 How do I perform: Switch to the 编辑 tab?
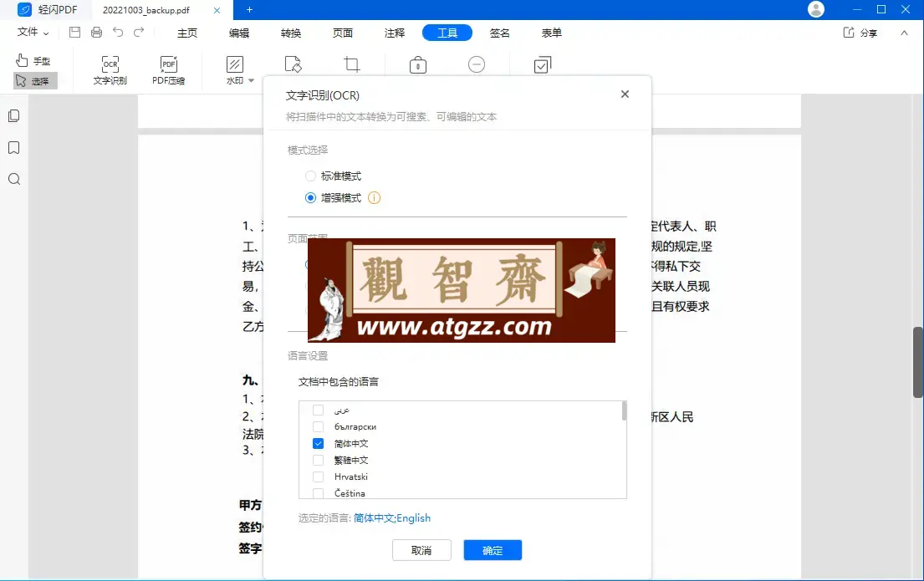point(239,33)
